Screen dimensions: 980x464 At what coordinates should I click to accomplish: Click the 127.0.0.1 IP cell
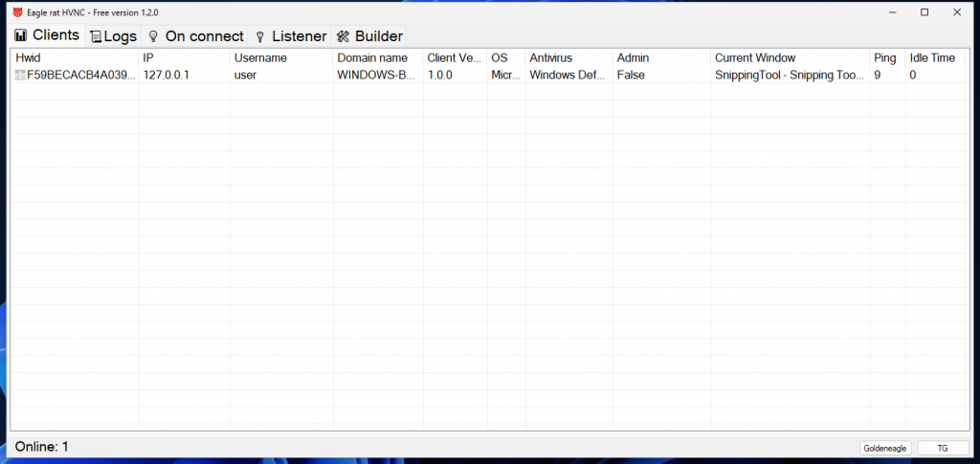coord(167,75)
